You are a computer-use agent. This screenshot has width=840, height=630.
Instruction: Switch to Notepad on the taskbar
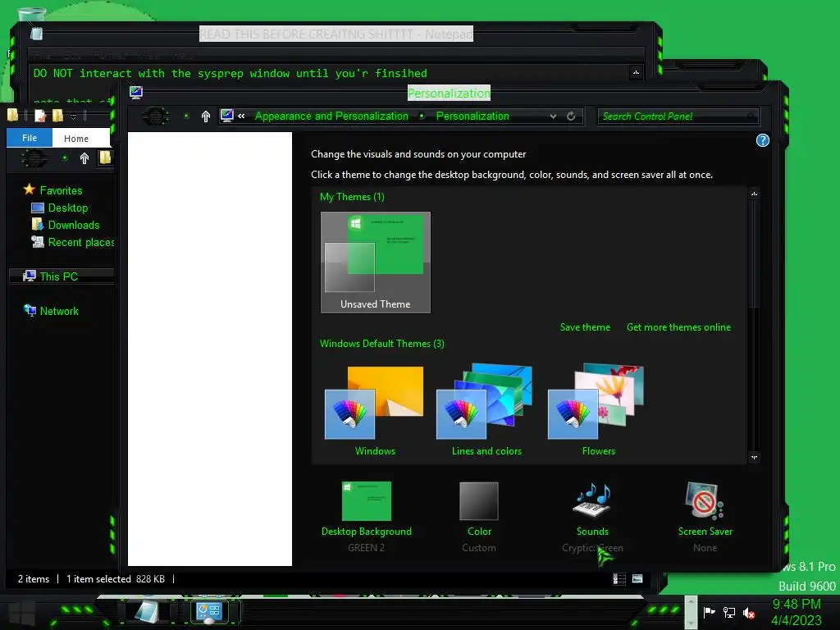[147, 611]
